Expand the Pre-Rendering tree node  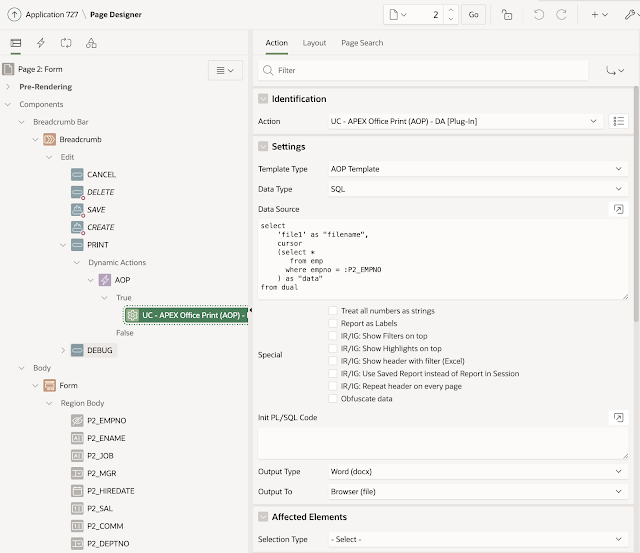pos(8,87)
